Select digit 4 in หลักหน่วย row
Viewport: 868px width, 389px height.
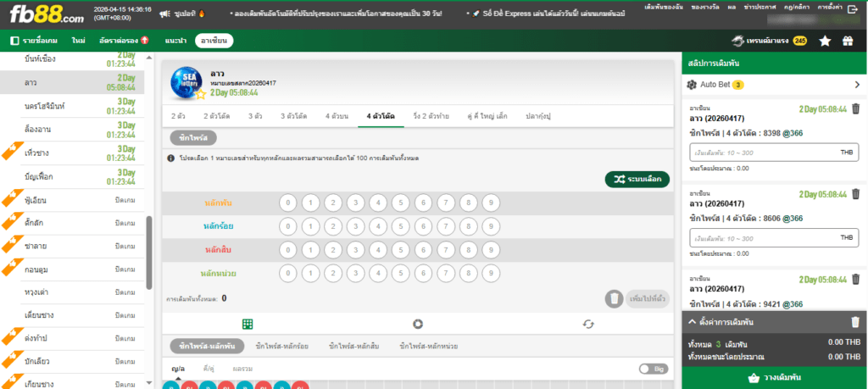point(378,274)
